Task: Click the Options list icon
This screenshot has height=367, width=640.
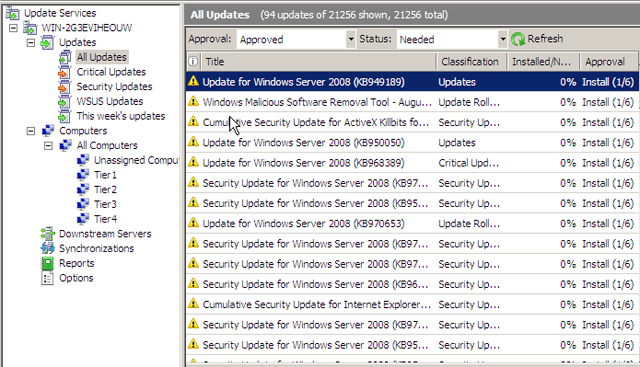Action: pos(47,278)
